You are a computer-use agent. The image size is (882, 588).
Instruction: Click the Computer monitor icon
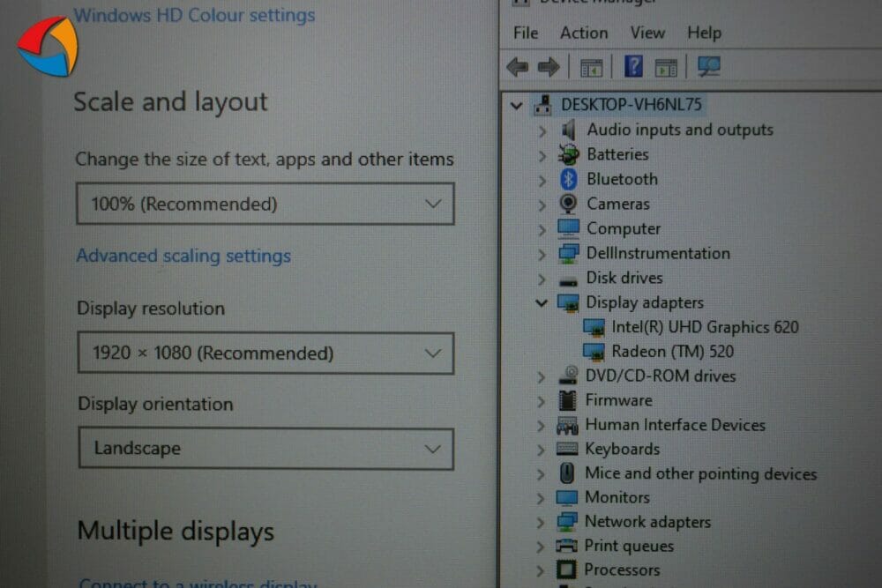coord(568,228)
